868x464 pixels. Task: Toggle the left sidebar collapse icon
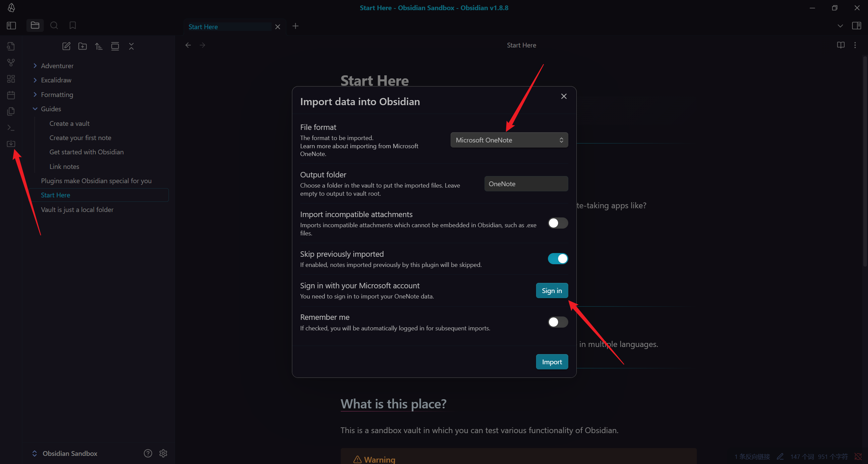[11, 25]
